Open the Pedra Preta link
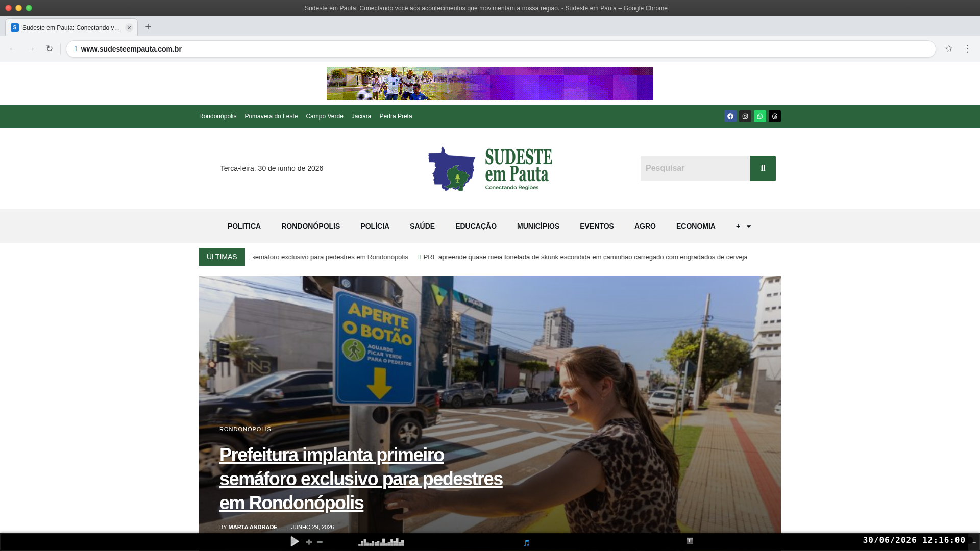 396,116
